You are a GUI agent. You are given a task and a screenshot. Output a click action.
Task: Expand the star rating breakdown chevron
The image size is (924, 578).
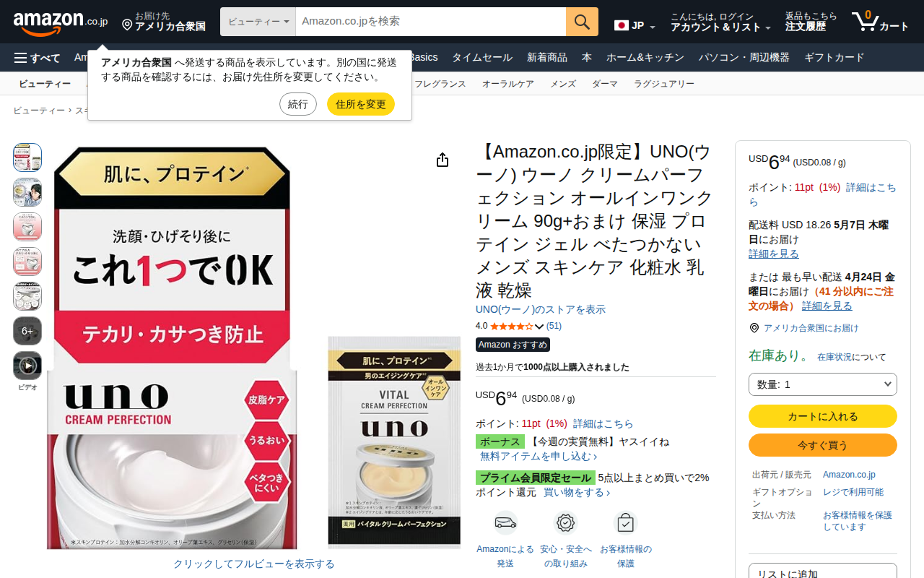point(539,327)
